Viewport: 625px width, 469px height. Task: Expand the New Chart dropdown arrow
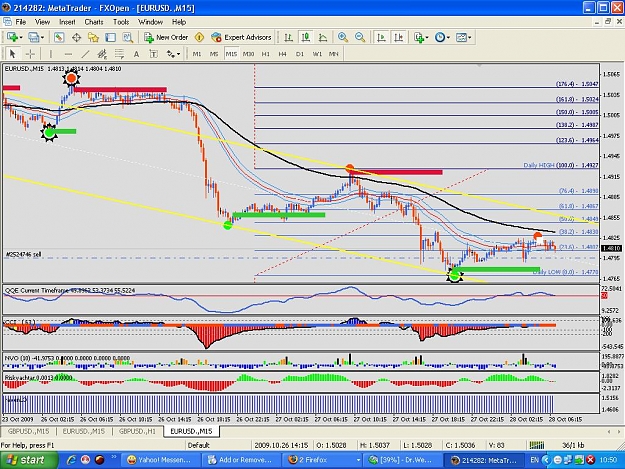coord(20,37)
